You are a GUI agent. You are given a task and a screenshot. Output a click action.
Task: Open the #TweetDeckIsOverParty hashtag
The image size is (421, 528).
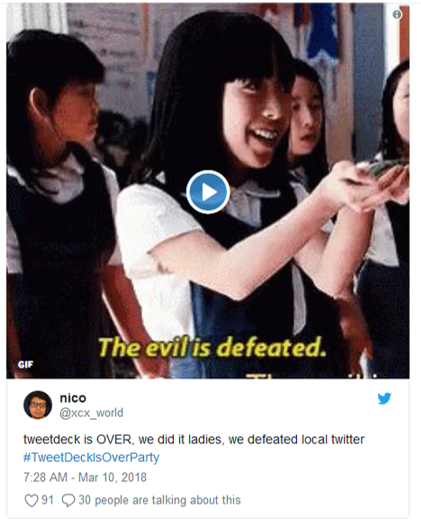point(91,457)
